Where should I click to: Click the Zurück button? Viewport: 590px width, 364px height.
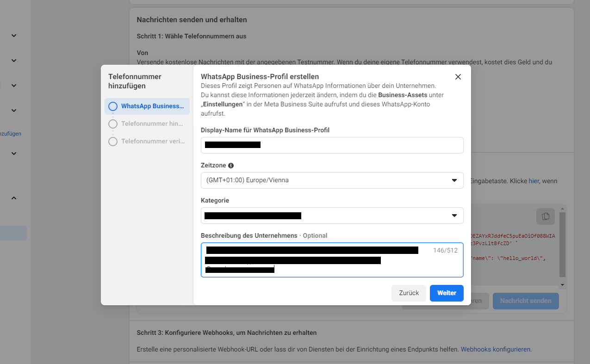point(408,293)
